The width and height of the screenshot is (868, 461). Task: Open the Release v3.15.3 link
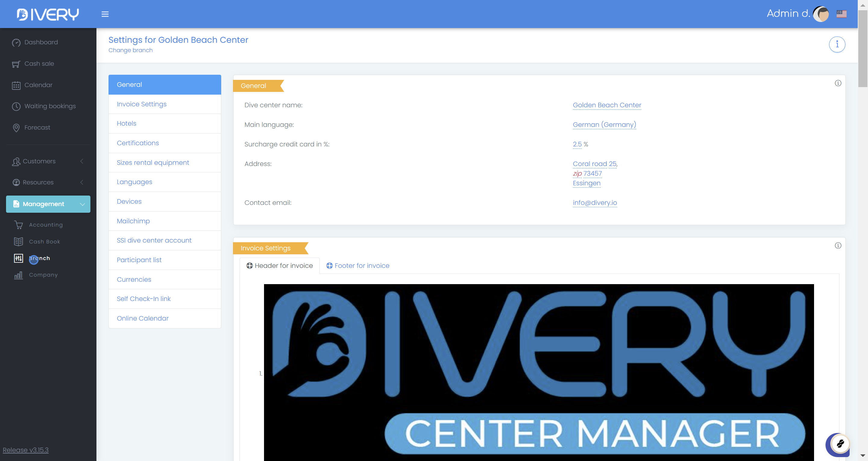click(26, 450)
